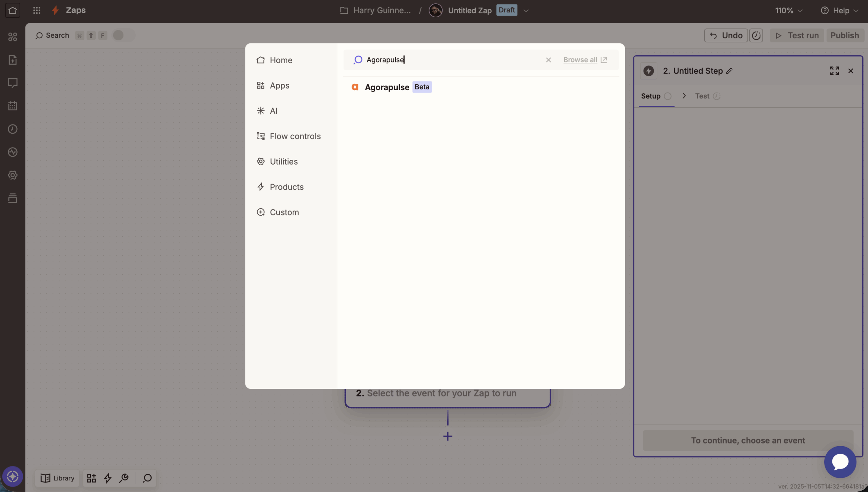
Task: Open the Untitled Zap Draft dropdown chevron
Action: tap(526, 11)
